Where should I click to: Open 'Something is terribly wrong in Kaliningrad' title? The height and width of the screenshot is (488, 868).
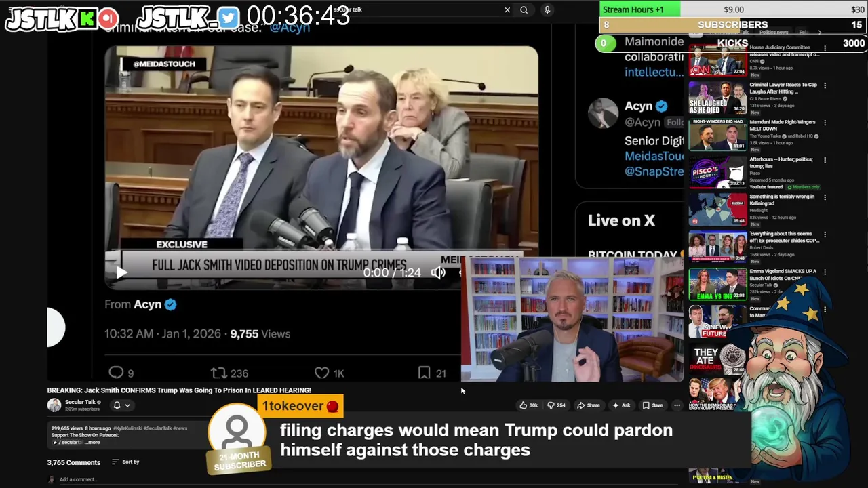click(782, 200)
